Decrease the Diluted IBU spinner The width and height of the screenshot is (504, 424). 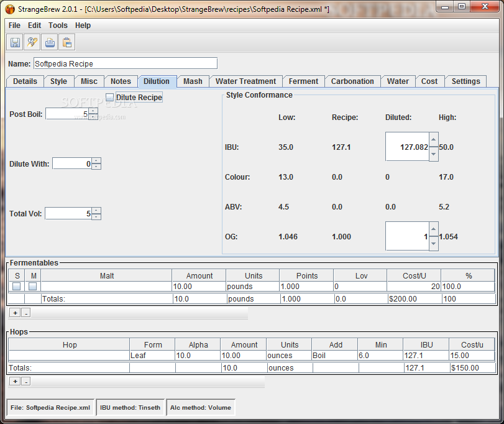(434, 154)
